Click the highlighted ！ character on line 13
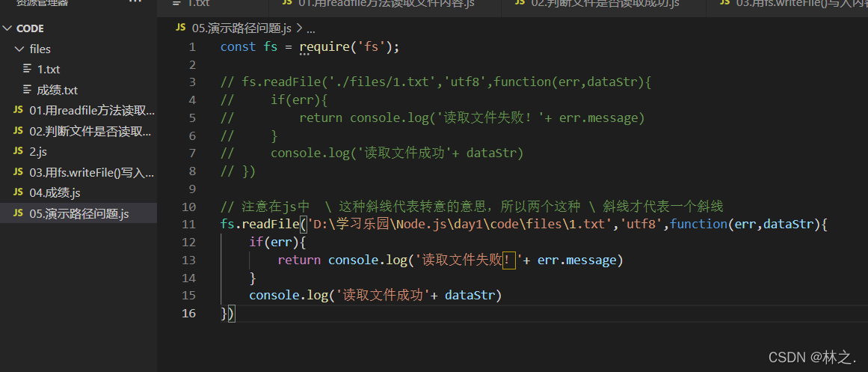Viewport: 868px width, 372px height. pyautogui.click(x=508, y=260)
